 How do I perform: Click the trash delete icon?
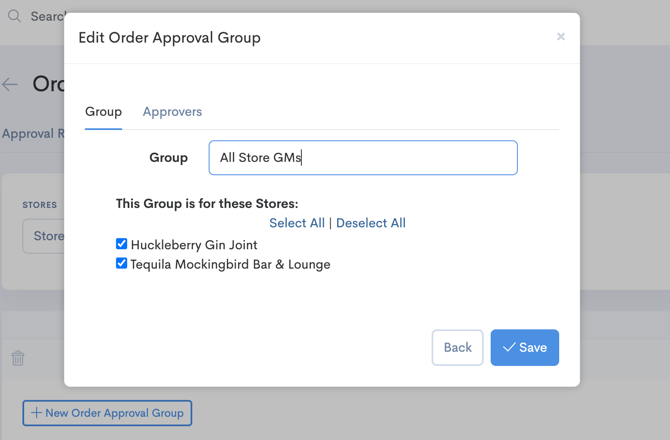18,358
